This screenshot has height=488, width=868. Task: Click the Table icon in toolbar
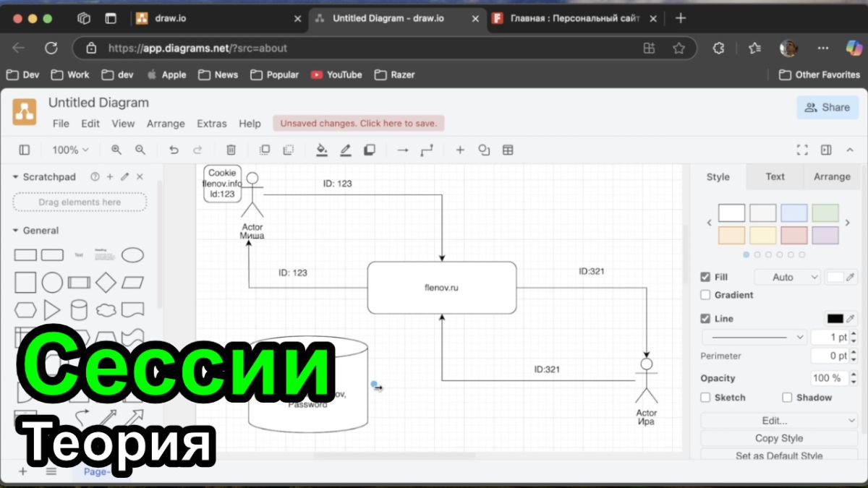(x=508, y=150)
